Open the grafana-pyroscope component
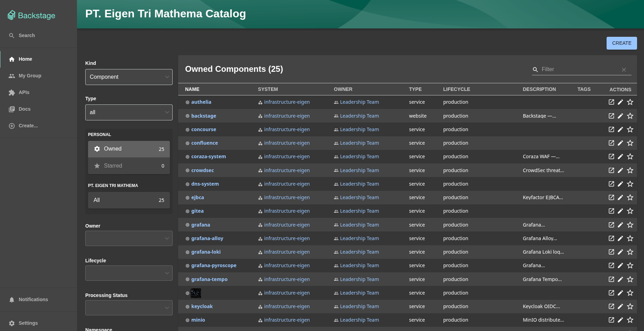644x331 pixels. (214, 265)
